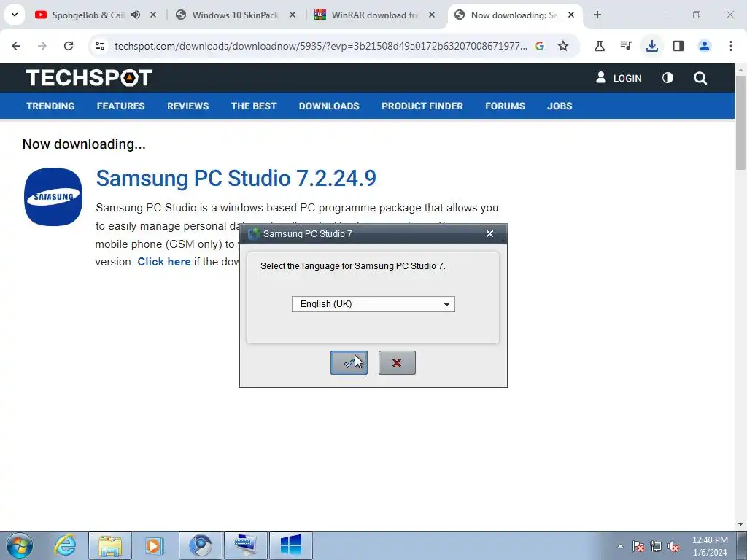Close the Now downloading tab
747x560 pixels.
[571, 15]
